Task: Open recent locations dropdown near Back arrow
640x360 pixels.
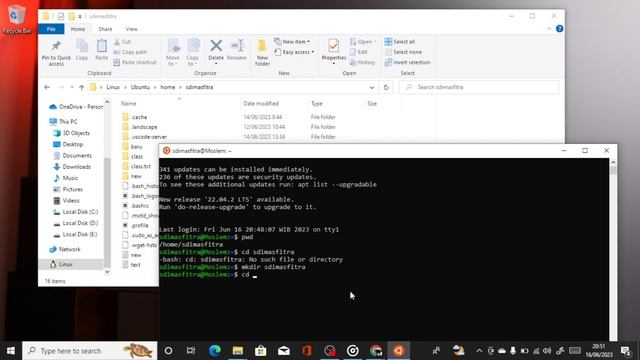Action: point(72,87)
